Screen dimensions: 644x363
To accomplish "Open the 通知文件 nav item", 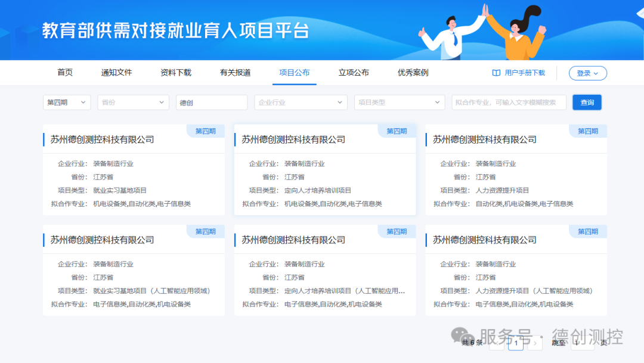I will coord(116,72).
